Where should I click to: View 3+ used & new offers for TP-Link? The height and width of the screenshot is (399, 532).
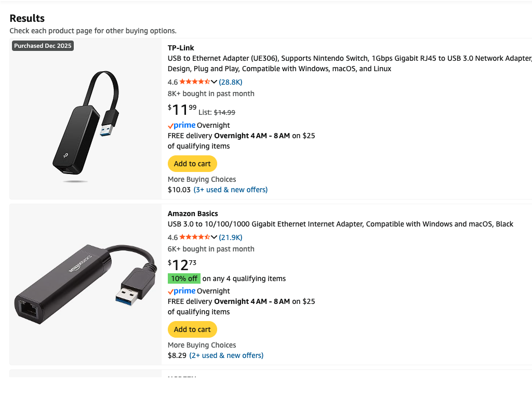coord(230,190)
